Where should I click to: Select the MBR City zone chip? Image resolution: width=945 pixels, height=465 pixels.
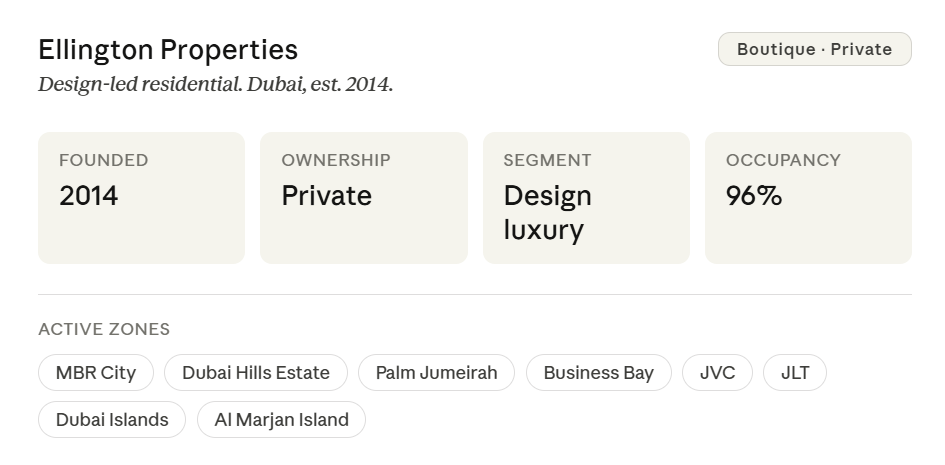(x=96, y=373)
